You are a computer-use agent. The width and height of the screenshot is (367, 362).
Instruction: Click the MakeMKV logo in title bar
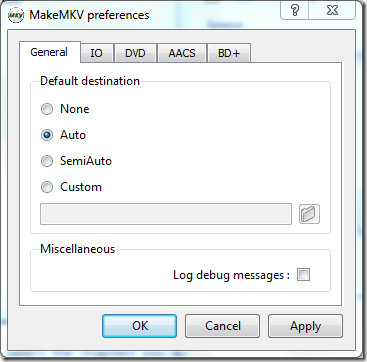(x=16, y=15)
